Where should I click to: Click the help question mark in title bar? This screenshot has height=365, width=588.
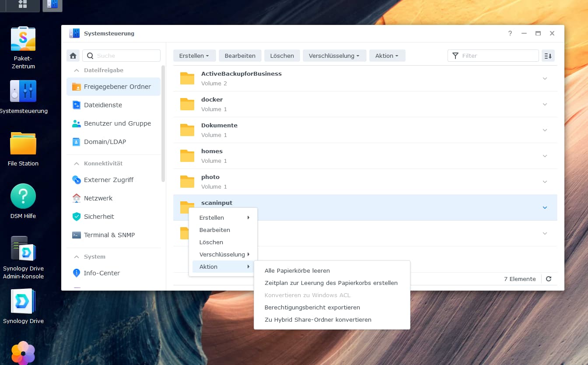coord(510,33)
